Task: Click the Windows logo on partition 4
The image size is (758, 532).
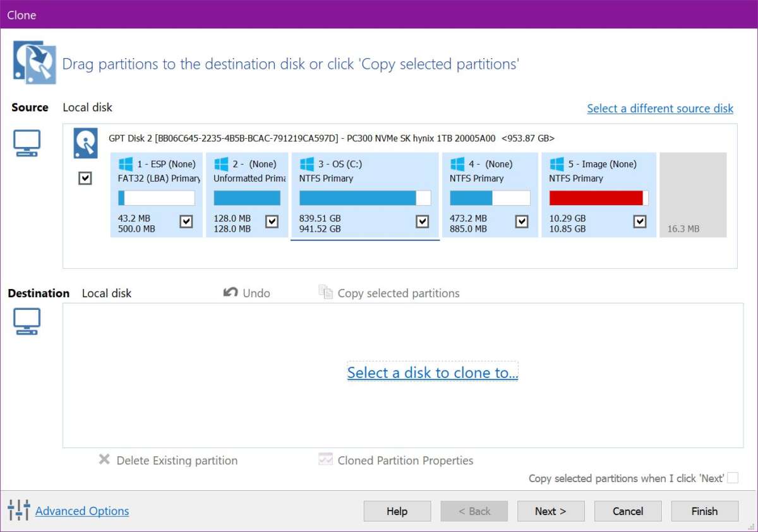Action: click(x=457, y=164)
